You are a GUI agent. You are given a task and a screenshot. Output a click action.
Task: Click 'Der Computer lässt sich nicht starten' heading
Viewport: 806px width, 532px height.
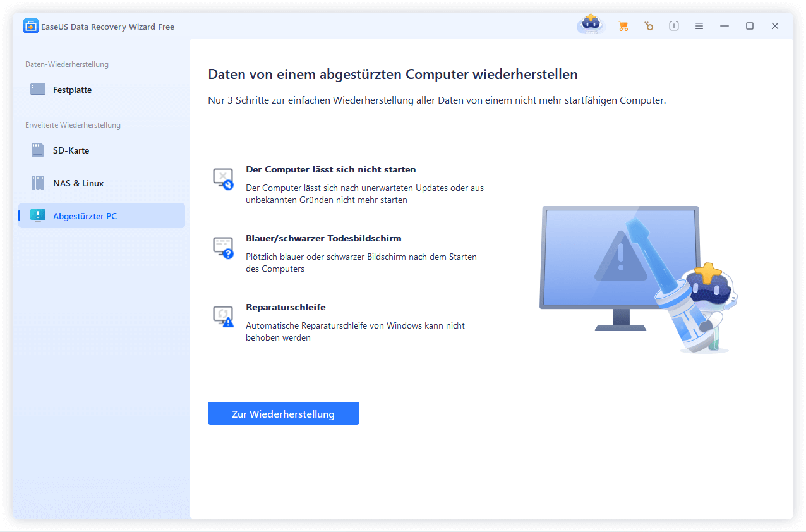(331, 170)
